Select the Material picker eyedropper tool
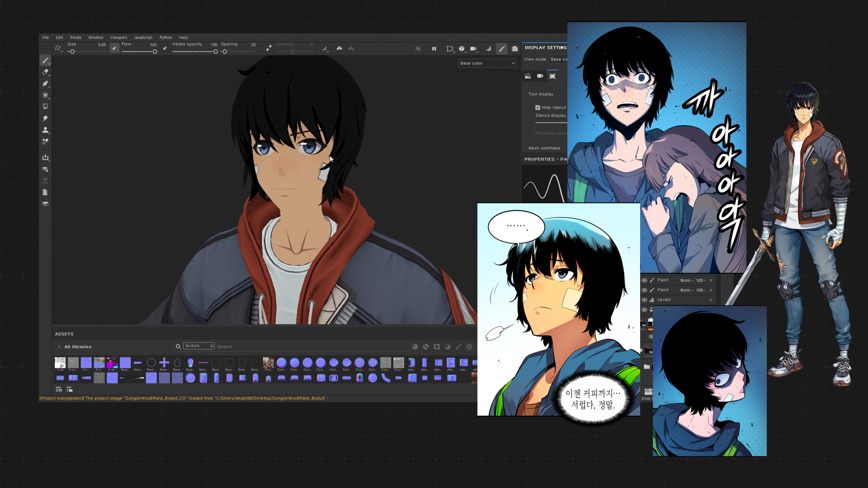 [45, 141]
